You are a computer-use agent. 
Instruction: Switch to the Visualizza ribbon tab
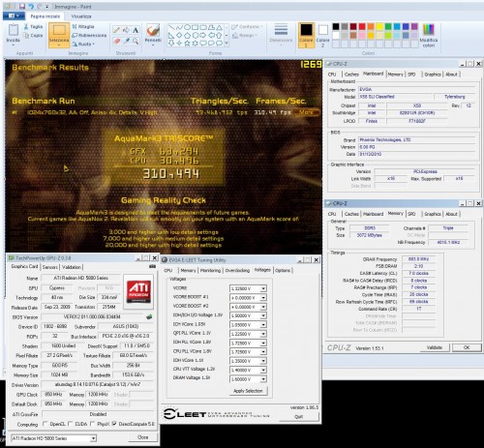tap(81, 16)
